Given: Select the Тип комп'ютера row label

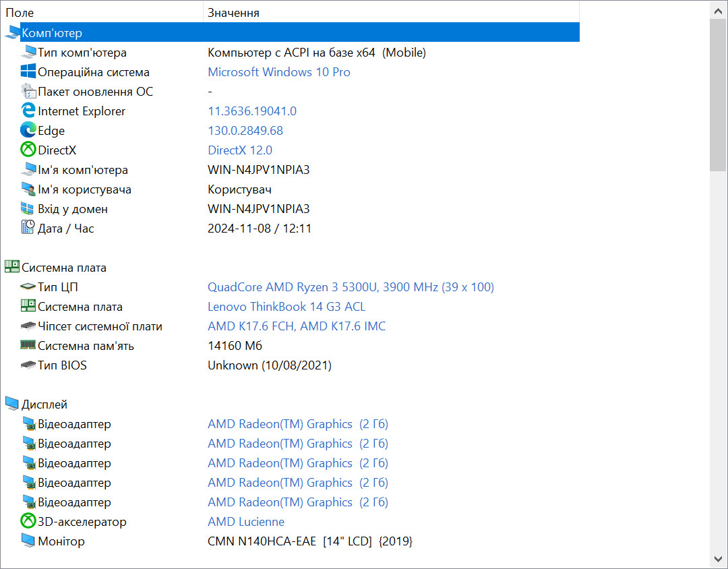Looking at the screenshot, I should (82, 53).
